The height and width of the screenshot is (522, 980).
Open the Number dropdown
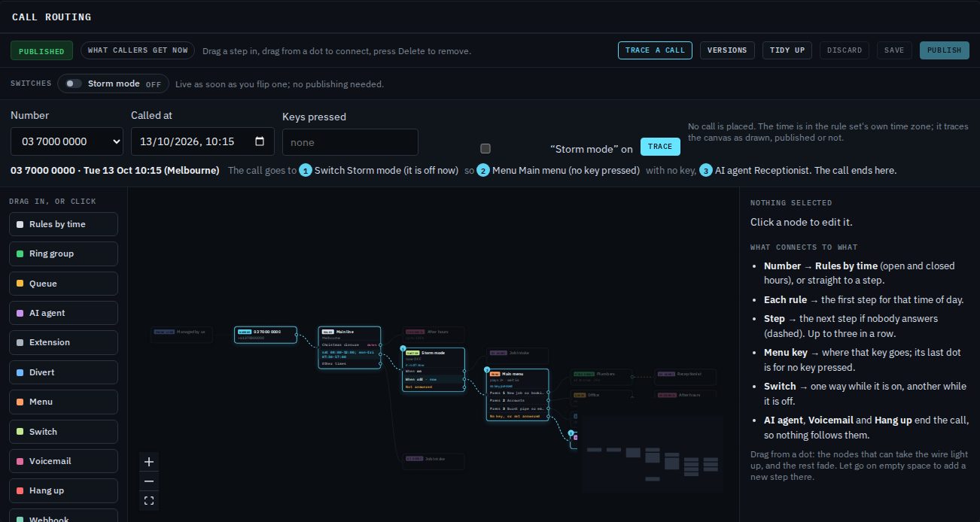click(x=67, y=141)
